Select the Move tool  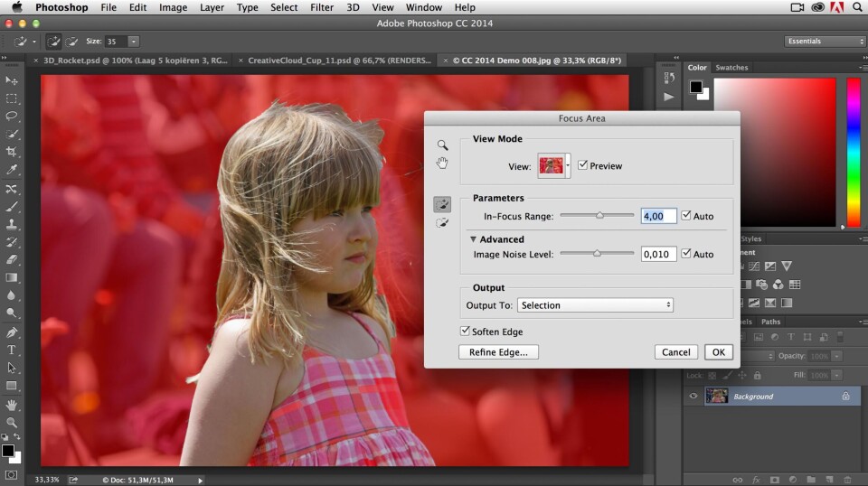[11, 80]
